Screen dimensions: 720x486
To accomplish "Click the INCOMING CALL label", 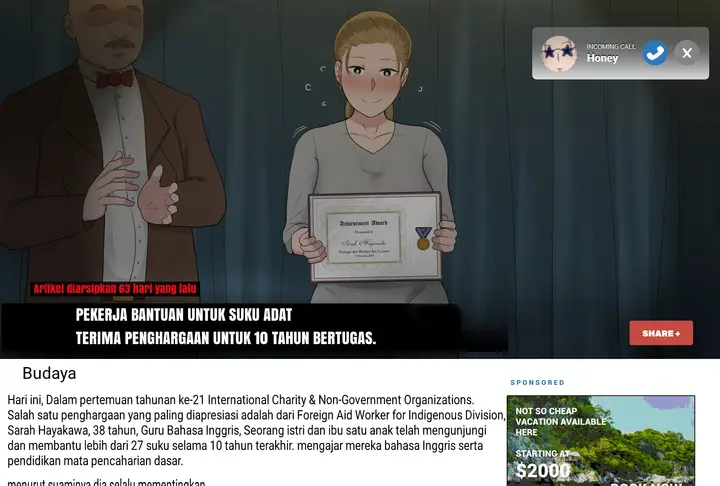I will tap(610, 46).
